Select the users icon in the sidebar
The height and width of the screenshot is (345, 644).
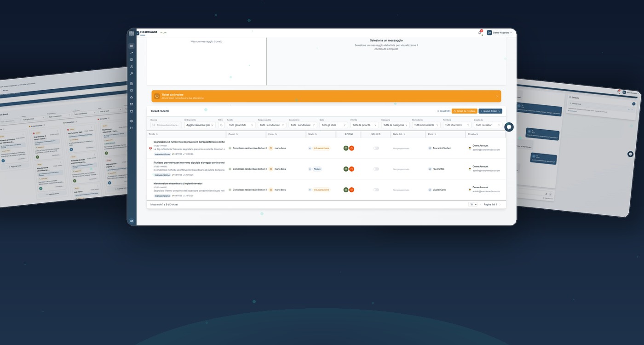coord(131,67)
